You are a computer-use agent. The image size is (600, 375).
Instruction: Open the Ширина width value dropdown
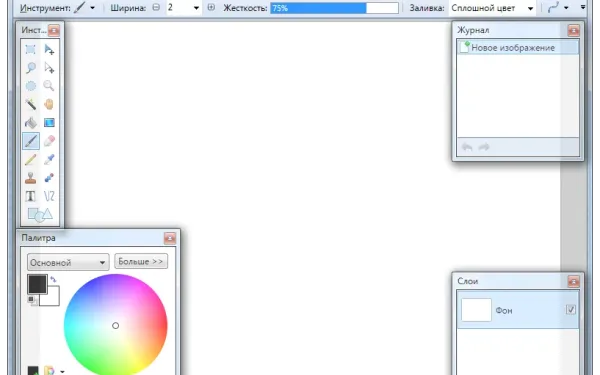tap(196, 8)
